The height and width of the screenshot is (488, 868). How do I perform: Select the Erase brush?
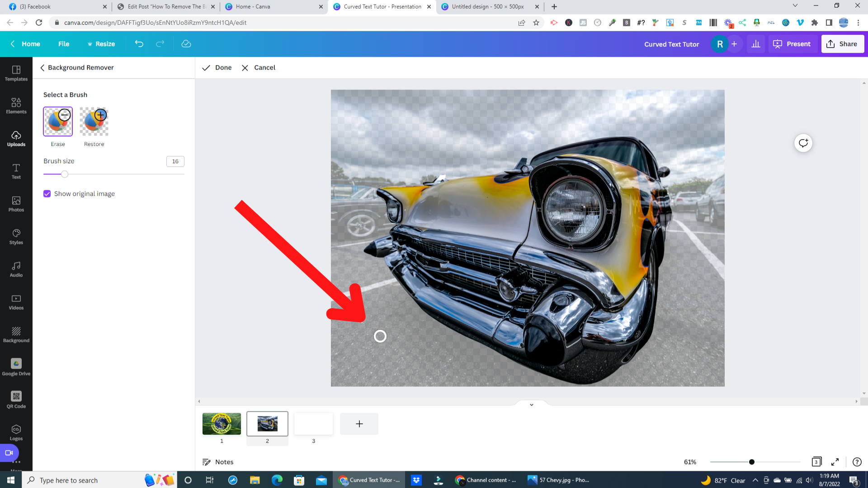pyautogui.click(x=57, y=121)
